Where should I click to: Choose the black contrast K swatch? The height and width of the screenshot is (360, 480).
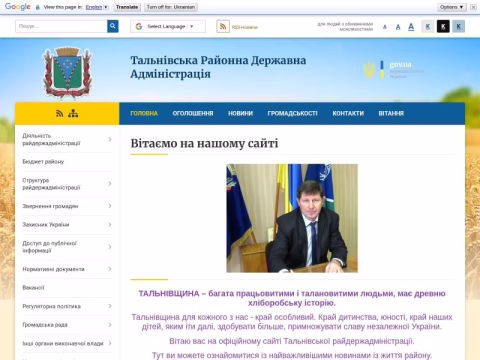click(443, 26)
